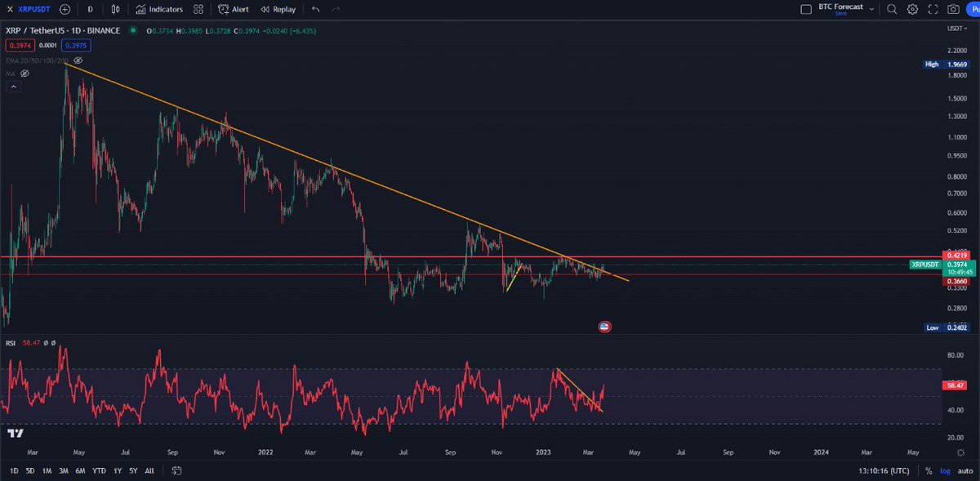Screen dimensions: 980x481
Task: Expand the BTC Forecast layout dropdown
Action: click(872, 9)
